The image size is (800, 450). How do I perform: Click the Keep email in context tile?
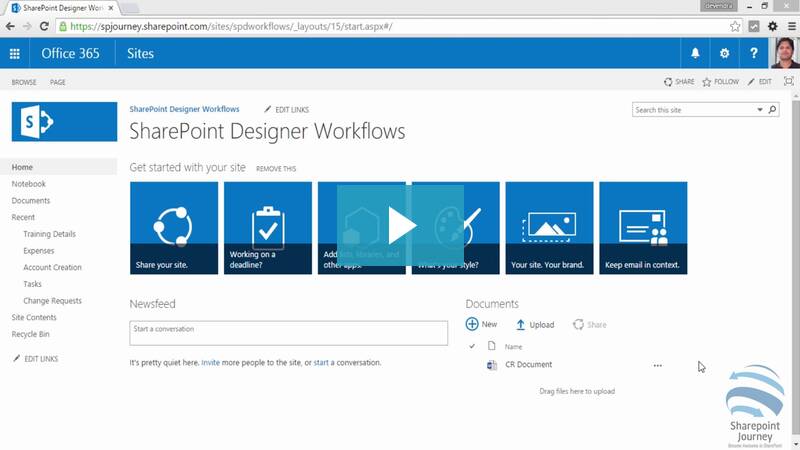[x=643, y=228]
